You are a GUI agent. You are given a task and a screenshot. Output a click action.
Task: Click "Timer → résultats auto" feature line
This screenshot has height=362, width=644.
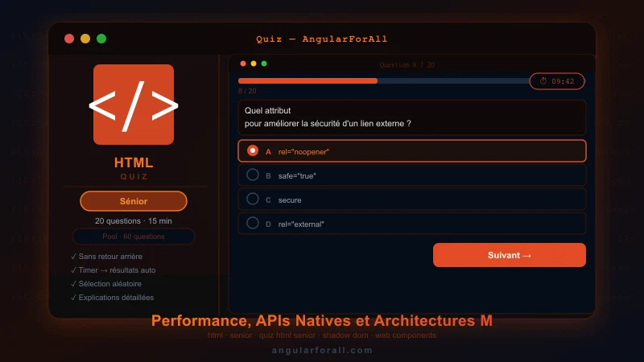(x=117, y=270)
